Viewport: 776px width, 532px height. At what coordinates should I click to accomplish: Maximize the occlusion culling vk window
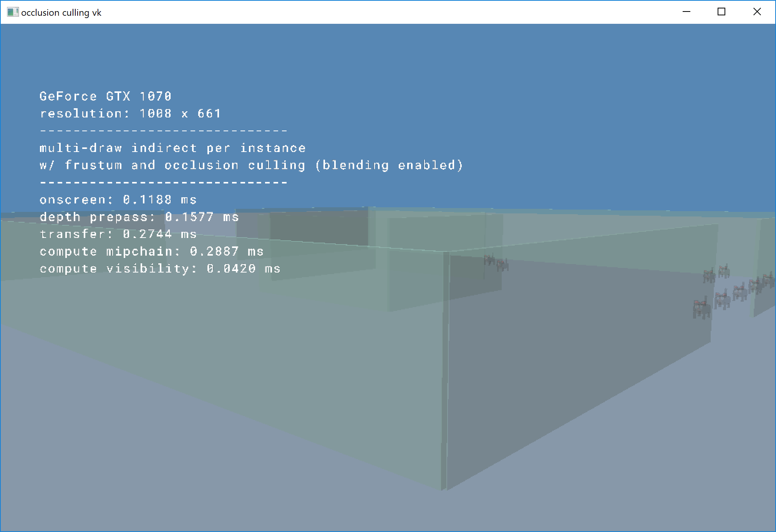[x=721, y=12]
